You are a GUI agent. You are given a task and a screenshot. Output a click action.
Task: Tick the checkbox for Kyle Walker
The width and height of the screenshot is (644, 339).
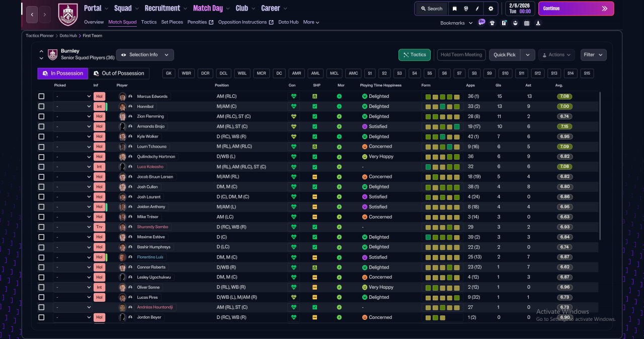pyautogui.click(x=41, y=137)
